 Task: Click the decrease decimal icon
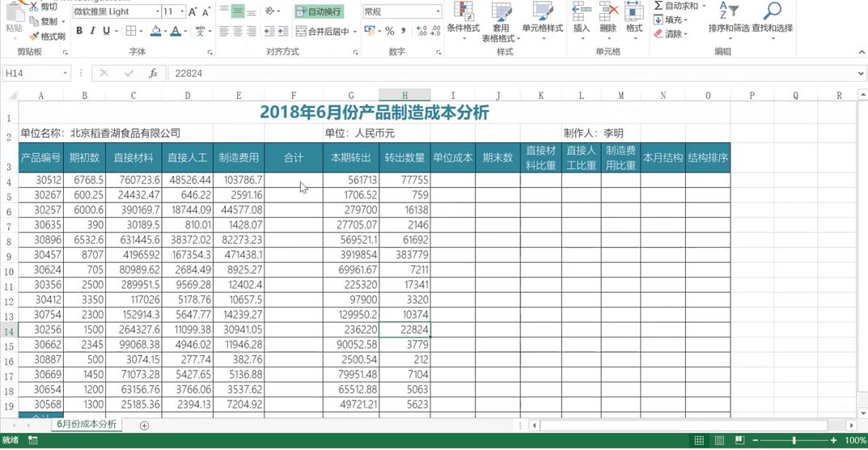(x=435, y=31)
